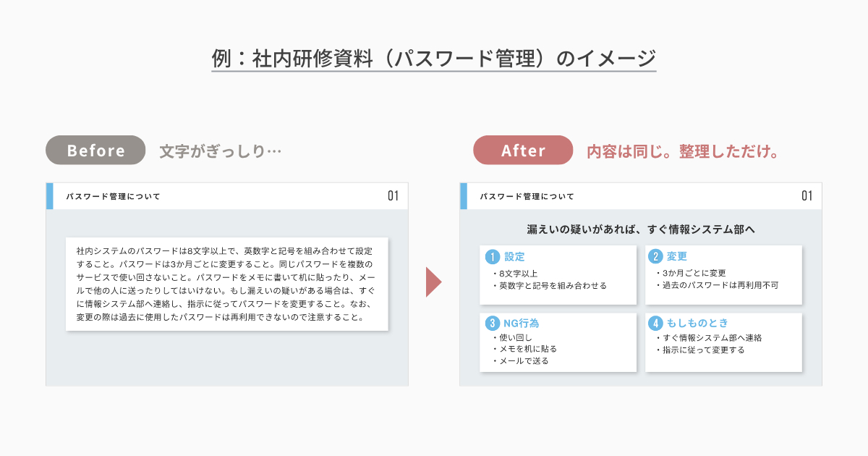Select the 変更 card heading
868x456 pixels.
[x=677, y=256]
